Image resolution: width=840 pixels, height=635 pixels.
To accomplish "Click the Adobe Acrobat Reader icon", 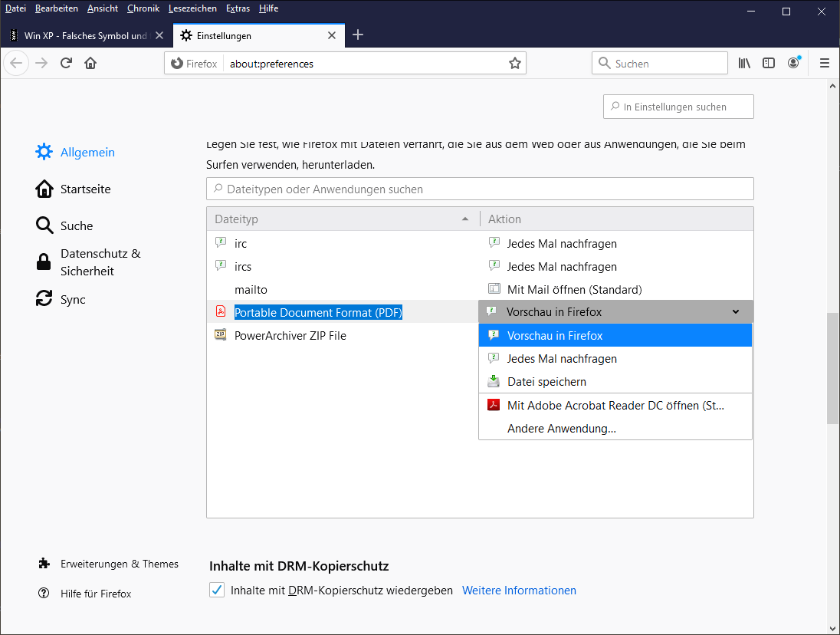I will [494, 405].
